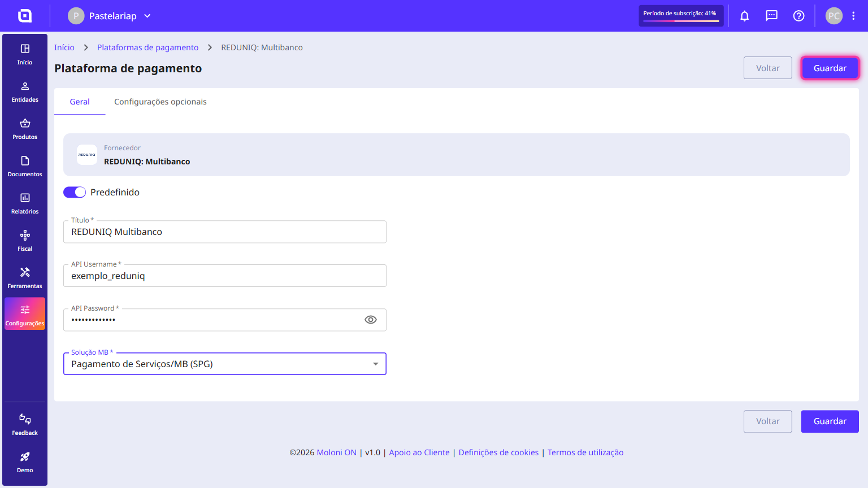Screen dimensions: 868x488
Task: Open Feedback in the sidebar
Action: click(25, 425)
